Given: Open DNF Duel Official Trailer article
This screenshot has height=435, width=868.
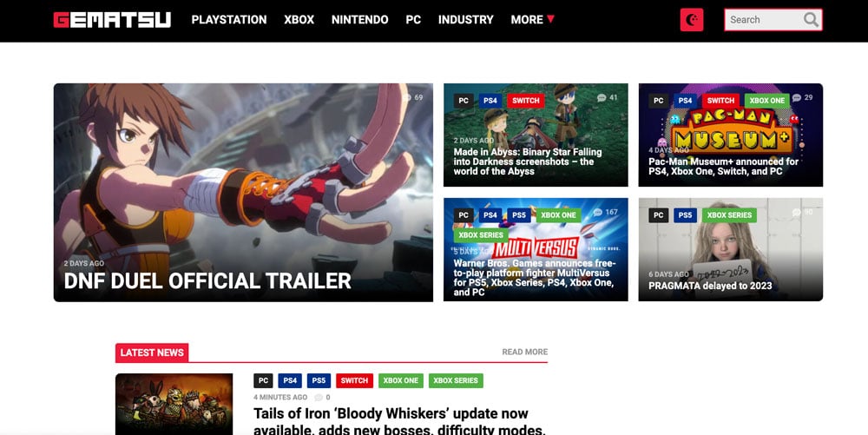Looking at the screenshot, I should click(x=207, y=281).
